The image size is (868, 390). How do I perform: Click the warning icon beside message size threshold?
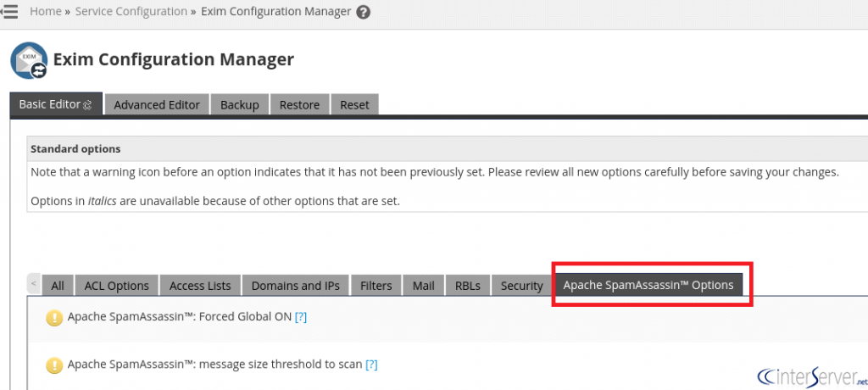[x=54, y=365]
